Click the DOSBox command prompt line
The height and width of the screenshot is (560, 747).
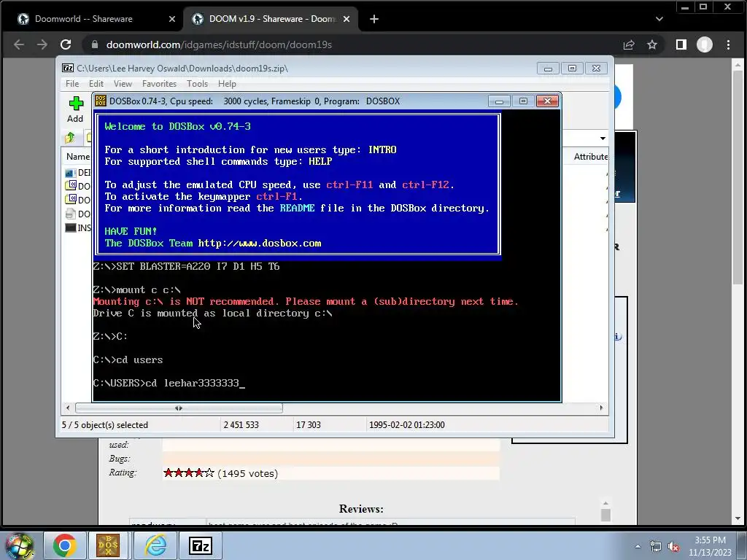(169, 383)
